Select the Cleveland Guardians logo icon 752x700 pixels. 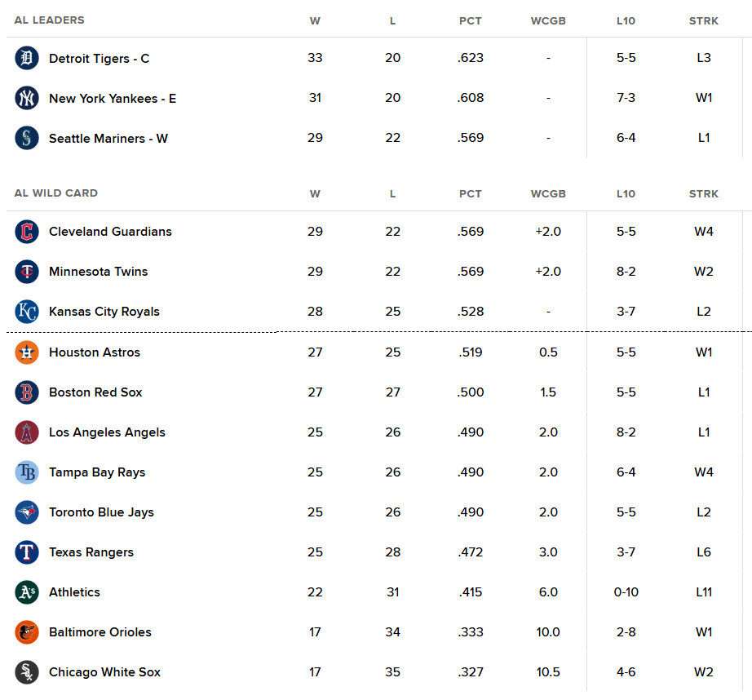click(27, 231)
